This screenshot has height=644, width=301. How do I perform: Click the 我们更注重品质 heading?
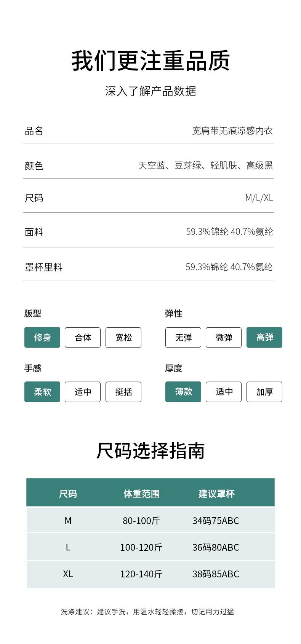(150, 61)
